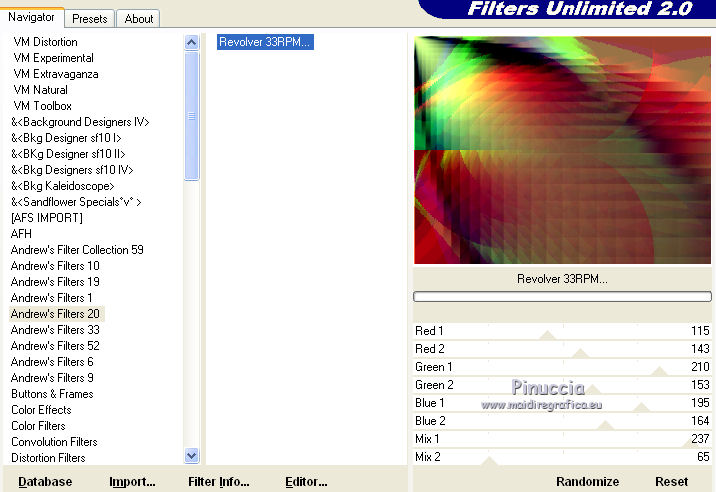Viewport: 716px width, 492px height.
Task: Select Color Filters category
Action: point(38,426)
